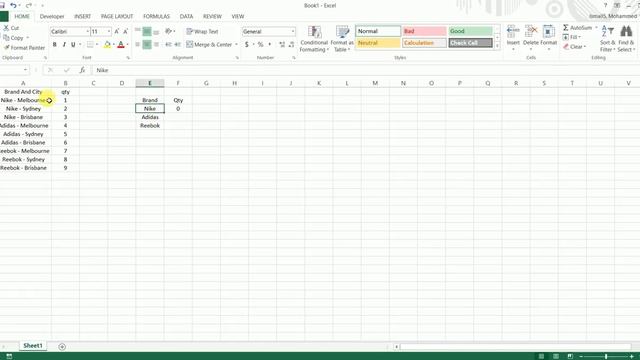Increase font size with large A
This screenshot has width=640, height=360.
117,31
